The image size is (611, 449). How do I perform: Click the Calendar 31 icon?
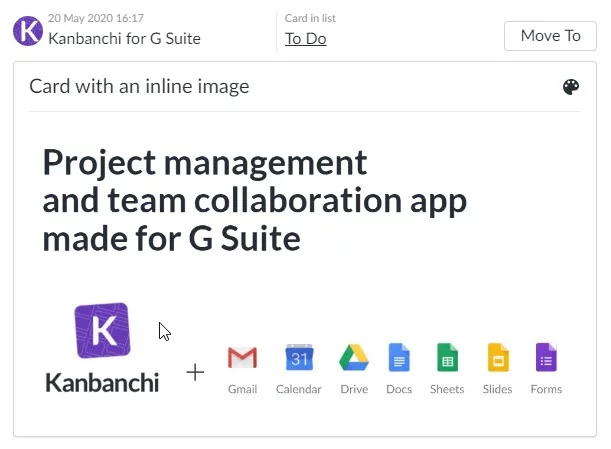tap(299, 357)
